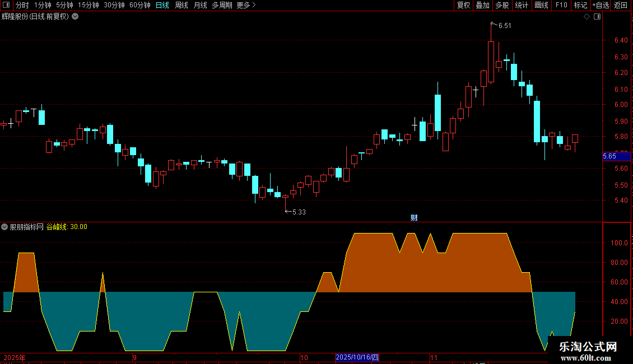
Task: Click the 谷峰线: 30.00 indicator value
Action: click(67, 227)
